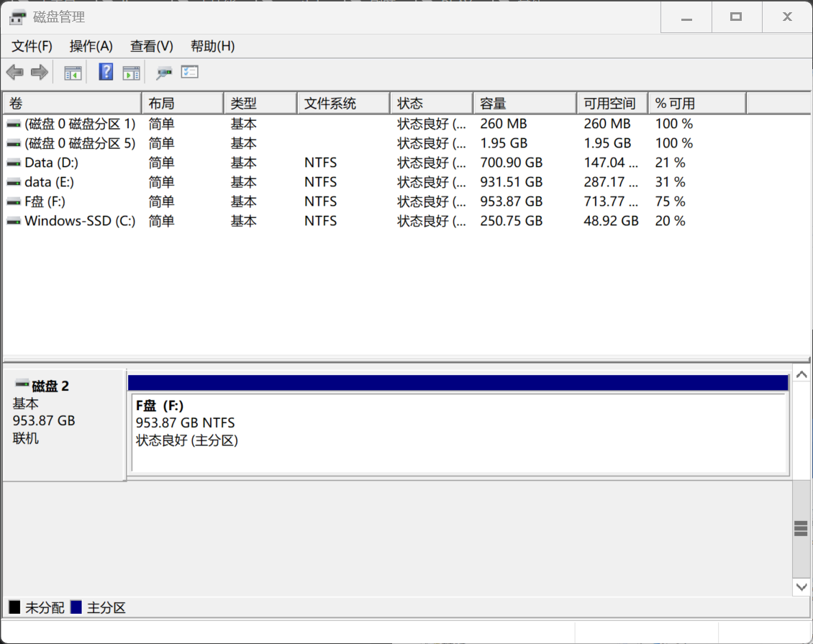Click the rescan disks magnifier icon
The image size is (813, 644).
pyautogui.click(x=165, y=72)
